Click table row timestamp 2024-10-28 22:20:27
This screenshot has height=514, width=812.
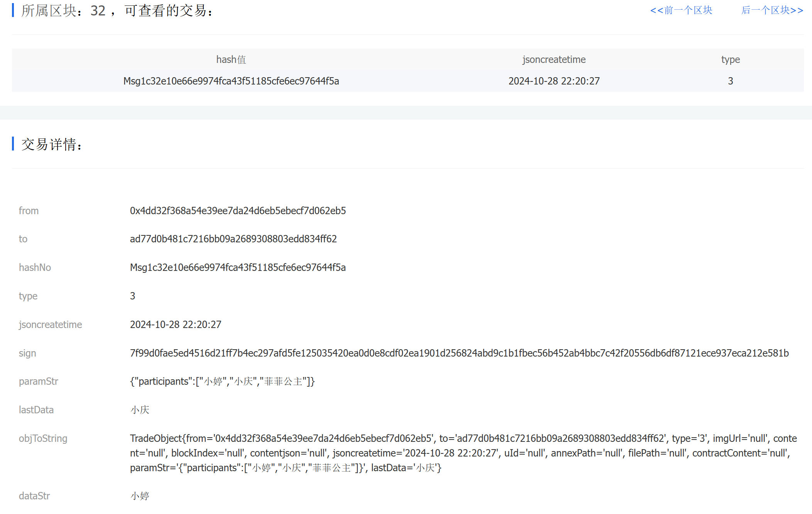click(x=554, y=81)
